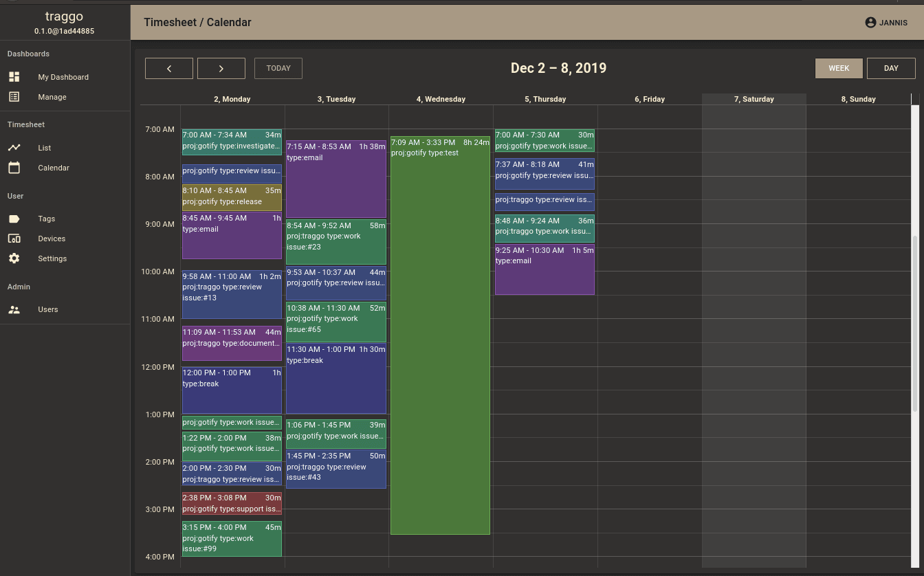Select the 5, Thursday column header
924x576 pixels.
(545, 99)
